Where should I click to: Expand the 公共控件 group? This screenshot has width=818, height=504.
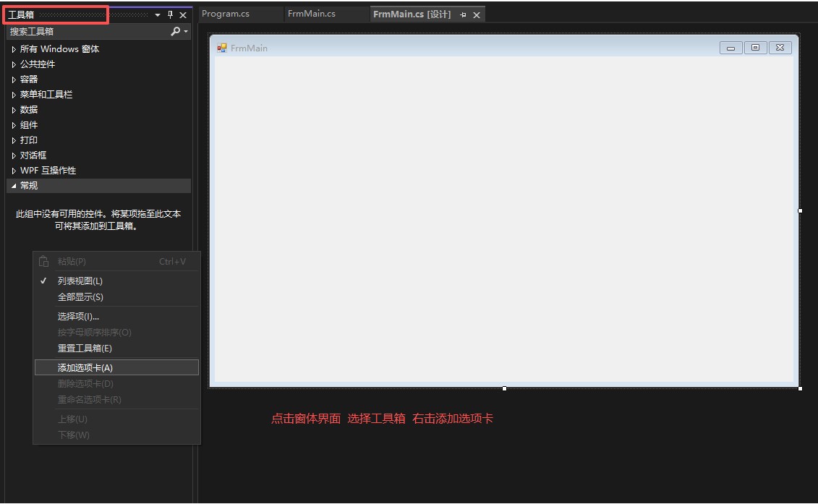pos(14,64)
